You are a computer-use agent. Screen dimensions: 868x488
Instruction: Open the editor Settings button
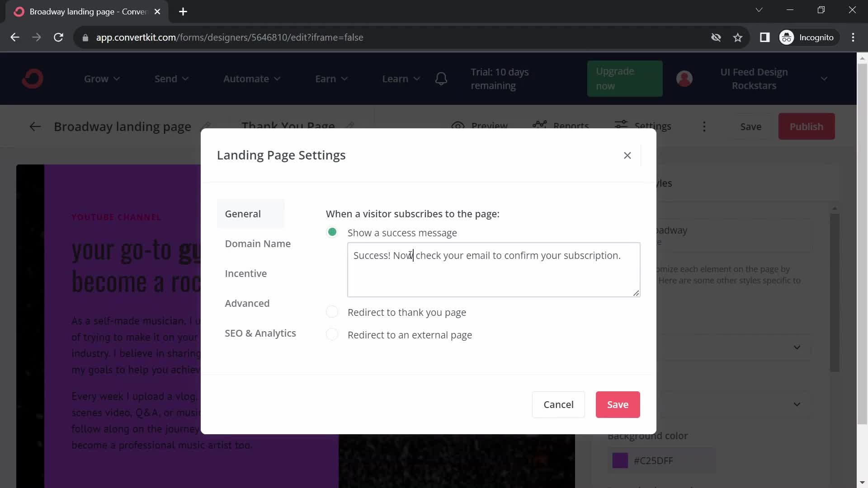pos(643,126)
